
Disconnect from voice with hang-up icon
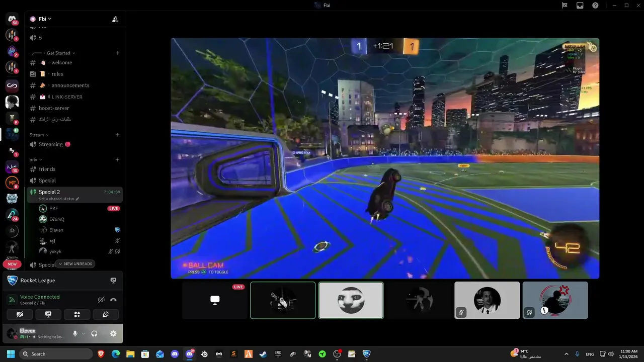point(113,300)
